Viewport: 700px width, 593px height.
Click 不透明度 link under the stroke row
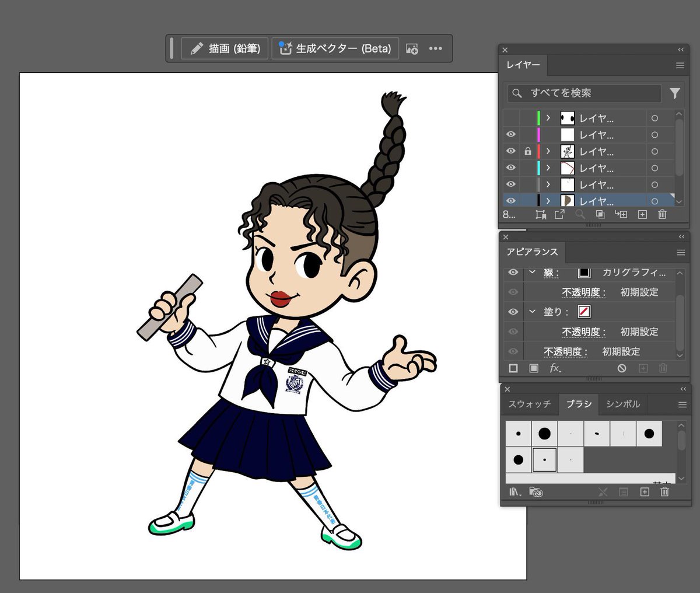[x=584, y=292]
